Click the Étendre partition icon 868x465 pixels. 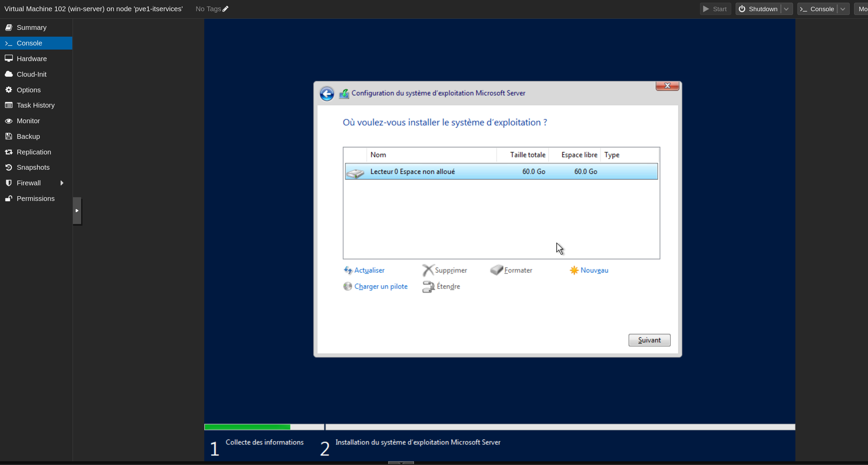(x=428, y=286)
